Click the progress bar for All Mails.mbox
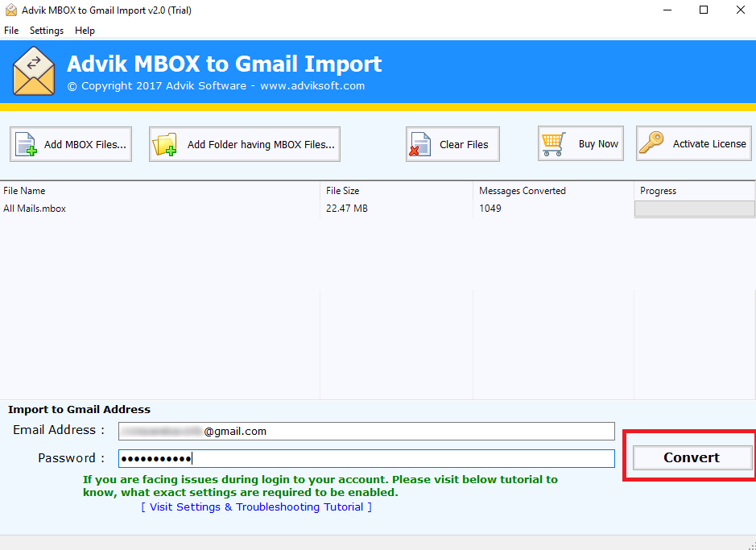The height and width of the screenshot is (550, 756). point(694,209)
